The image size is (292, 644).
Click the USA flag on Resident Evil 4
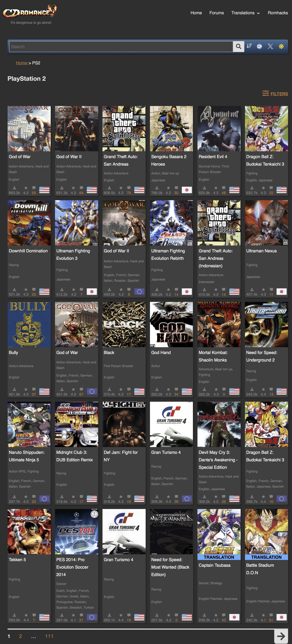click(x=234, y=190)
